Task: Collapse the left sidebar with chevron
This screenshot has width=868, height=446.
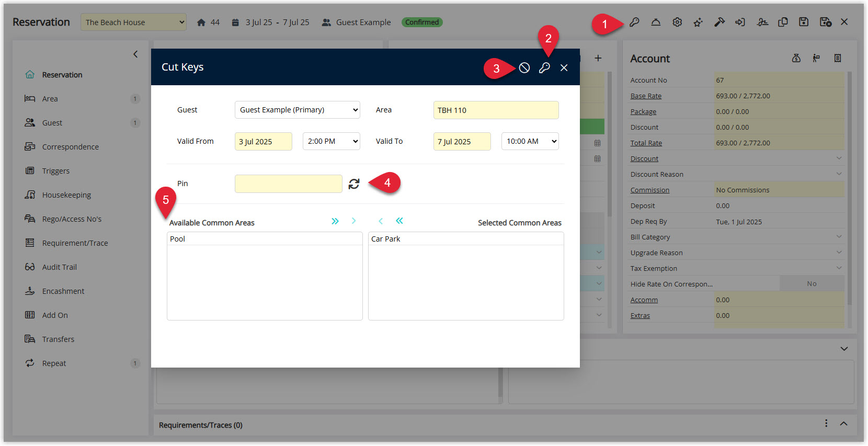Action: (135, 54)
